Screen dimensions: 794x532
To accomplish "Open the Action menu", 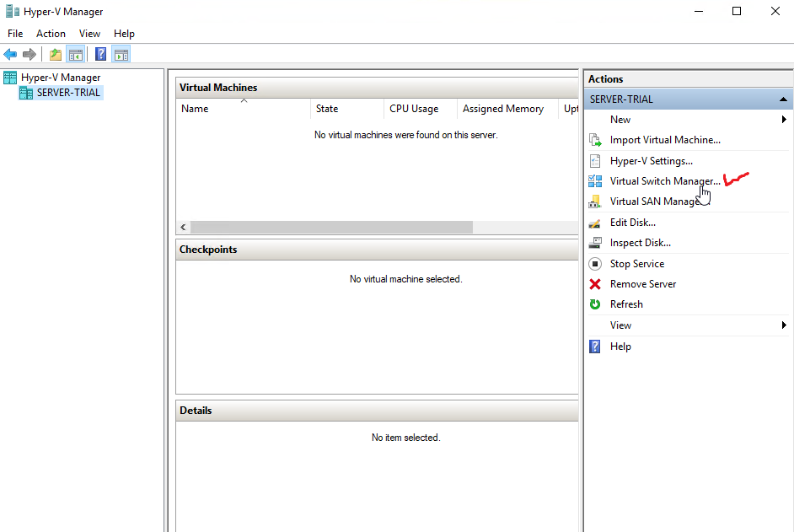I will [51, 34].
